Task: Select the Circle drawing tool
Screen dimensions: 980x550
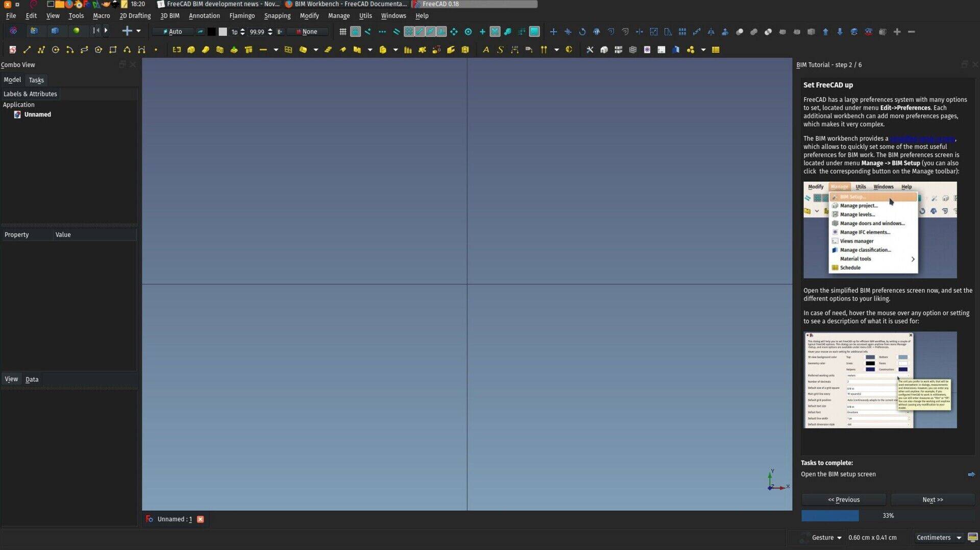Action: click(x=56, y=50)
